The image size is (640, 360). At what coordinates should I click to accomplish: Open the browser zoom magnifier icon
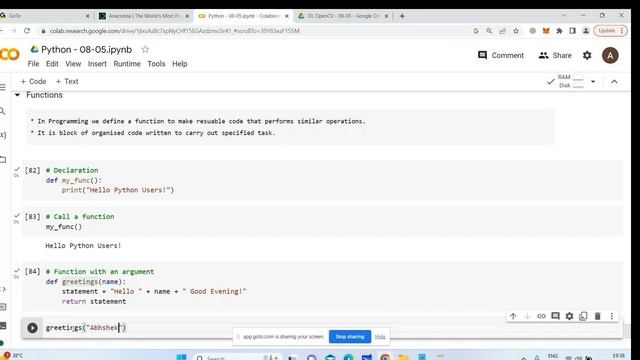pos(489,31)
